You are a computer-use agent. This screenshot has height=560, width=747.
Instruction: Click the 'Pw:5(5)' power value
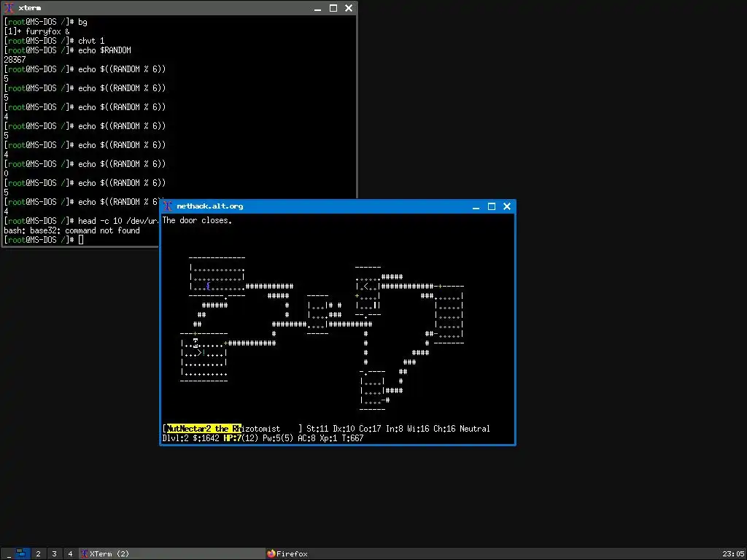click(x=278, y=438)
